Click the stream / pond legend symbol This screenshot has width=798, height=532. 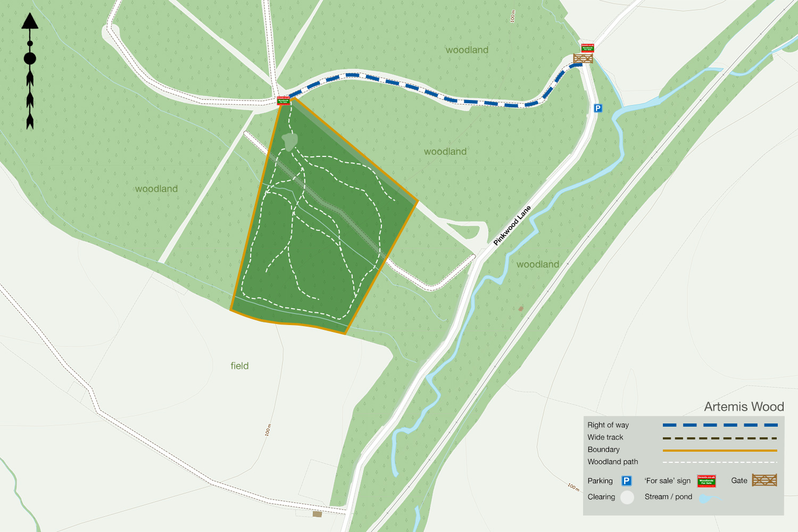point(710,498)
